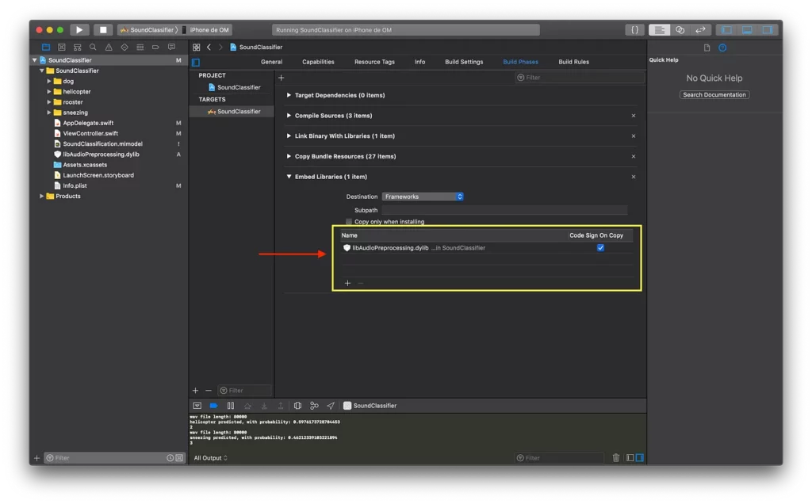Image resolution: width=812 pixels, height=504 pixels.
Task: Switch to the Assistant editor
Action: 680,30
